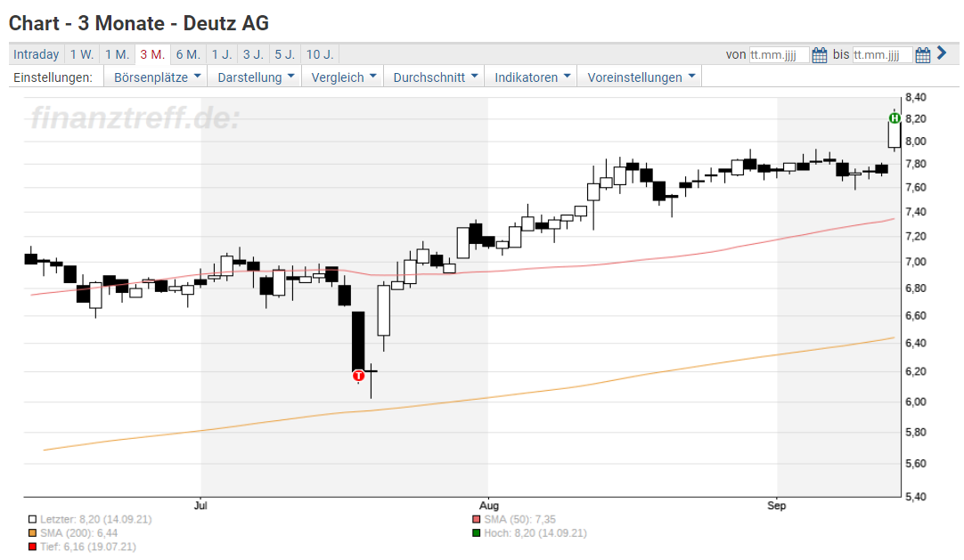Click the red Tief legend swatch
The width and height of the screenshot is (964, 560).
point(33,547)
